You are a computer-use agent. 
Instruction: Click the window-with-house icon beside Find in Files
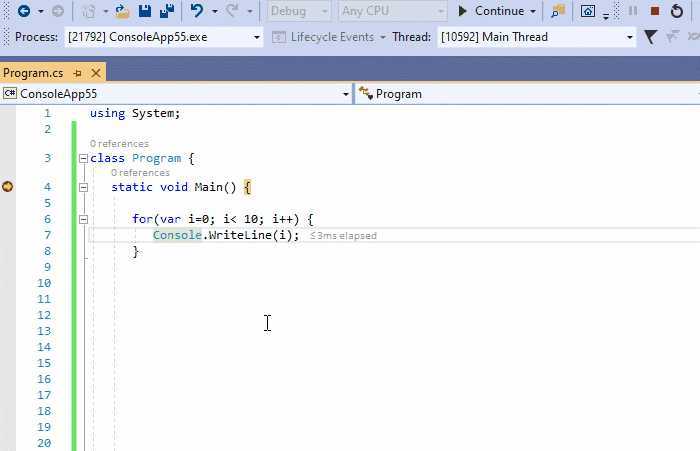pos(588,11)
